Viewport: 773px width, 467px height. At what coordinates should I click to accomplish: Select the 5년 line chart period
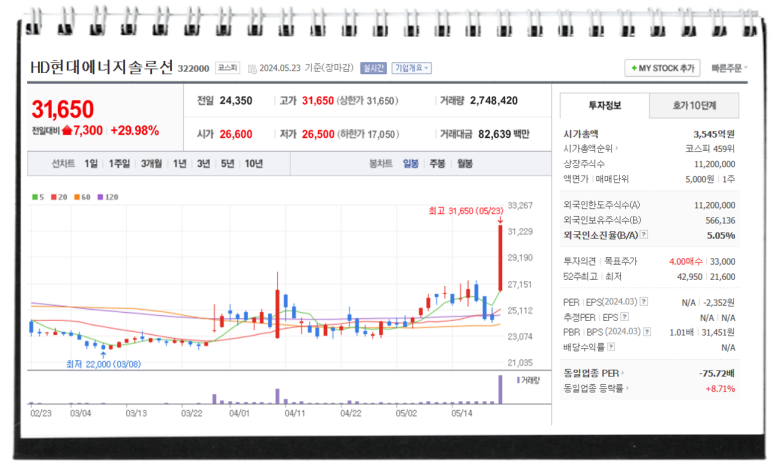coord(227,164)
